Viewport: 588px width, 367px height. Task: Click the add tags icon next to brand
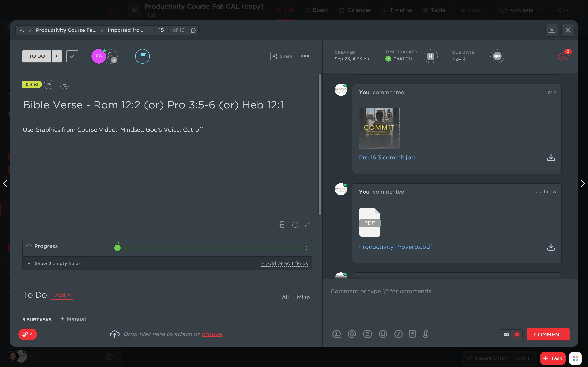click(49, 84)
